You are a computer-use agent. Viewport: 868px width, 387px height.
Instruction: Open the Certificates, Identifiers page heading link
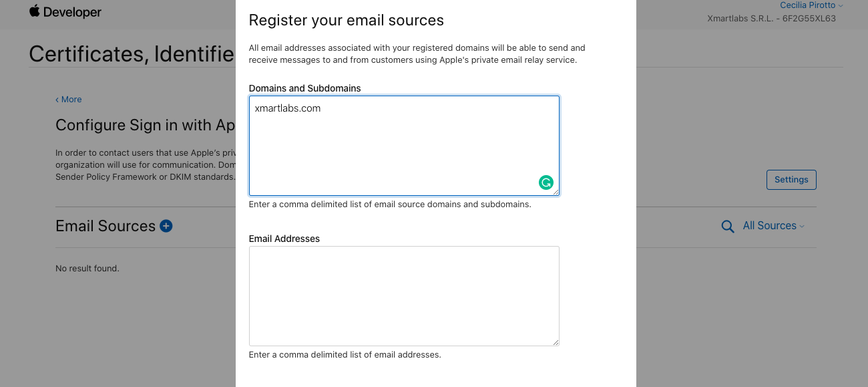tap(132, 53)
